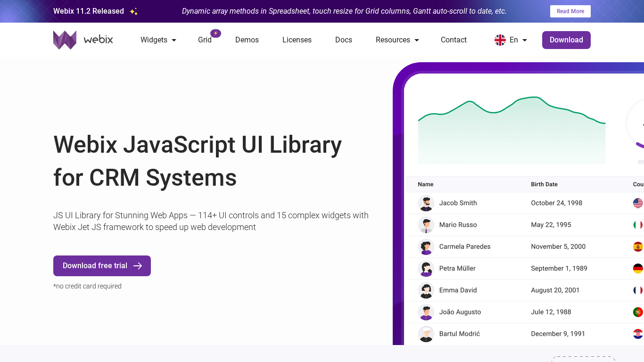Screen dimensions: 644x362
Task: Click the name Mario Russo
Action: coord(458,225)
